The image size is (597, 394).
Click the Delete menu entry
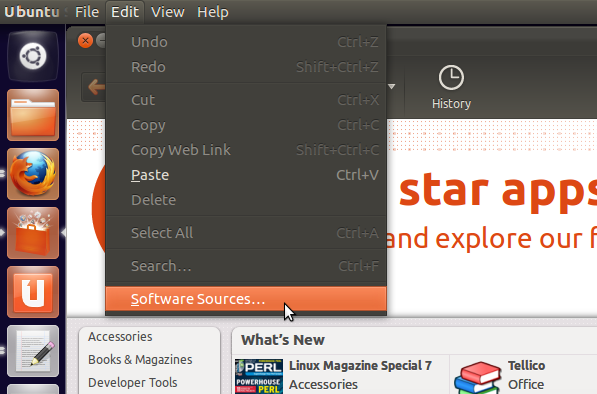(x=246, y=200)
